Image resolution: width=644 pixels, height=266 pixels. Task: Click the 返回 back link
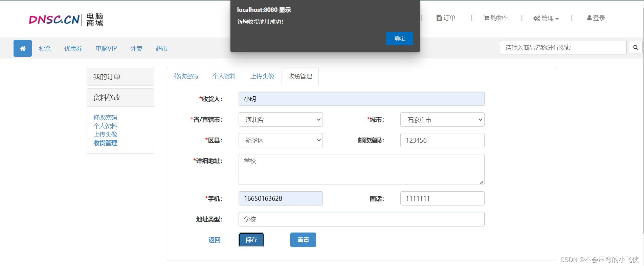coord(214,240)
